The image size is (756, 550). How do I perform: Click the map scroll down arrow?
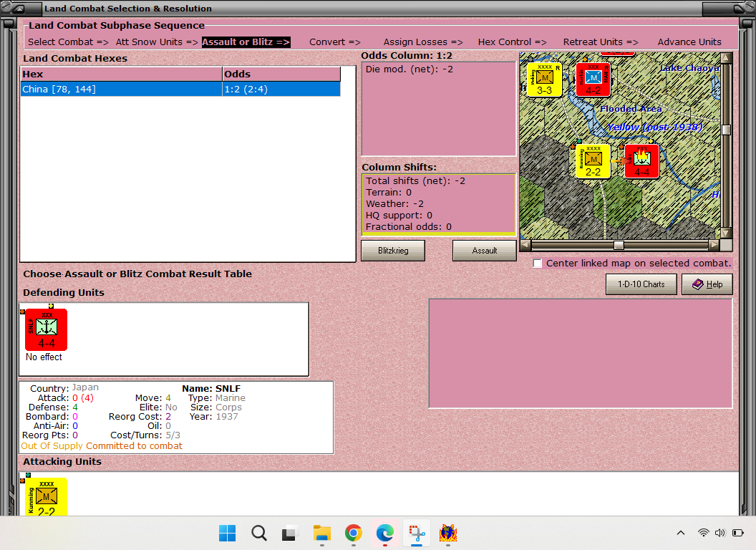[726, 233]
